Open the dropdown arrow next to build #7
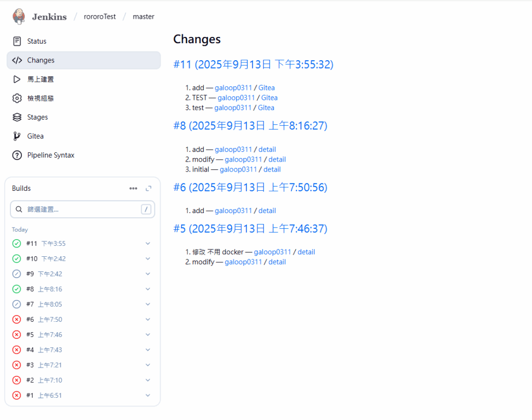Image resolution: width=532 pixels, height=420 pixels. click(x=148, y=304)
